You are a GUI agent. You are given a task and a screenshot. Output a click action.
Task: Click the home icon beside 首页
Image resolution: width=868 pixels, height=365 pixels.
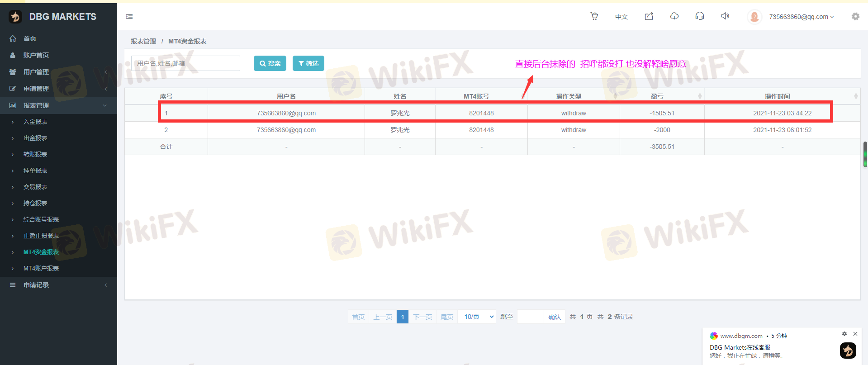(13, 38)
